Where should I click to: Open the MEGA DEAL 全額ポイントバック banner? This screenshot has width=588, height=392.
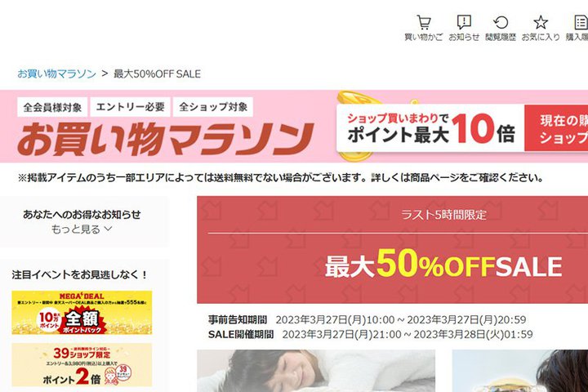click(x=82, y=313)
